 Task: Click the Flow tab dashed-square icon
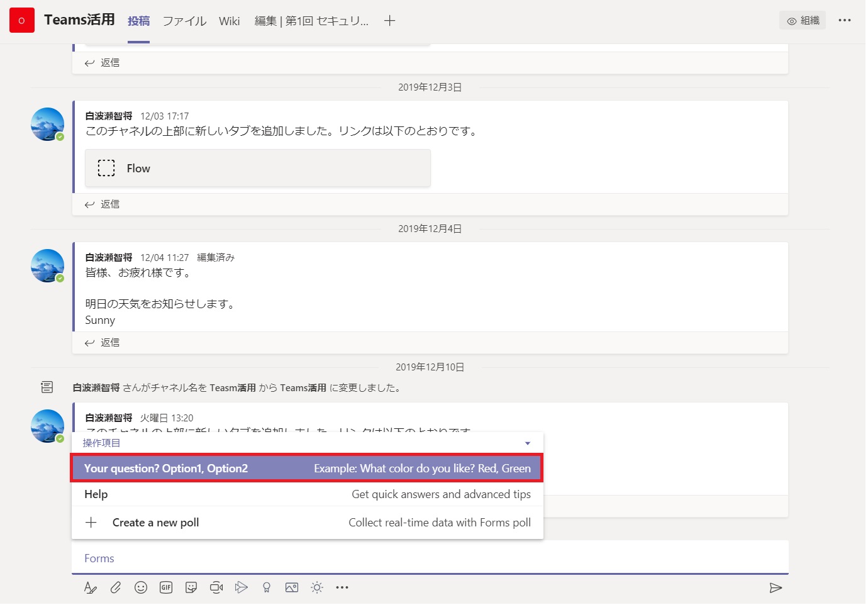coord(106,169)
